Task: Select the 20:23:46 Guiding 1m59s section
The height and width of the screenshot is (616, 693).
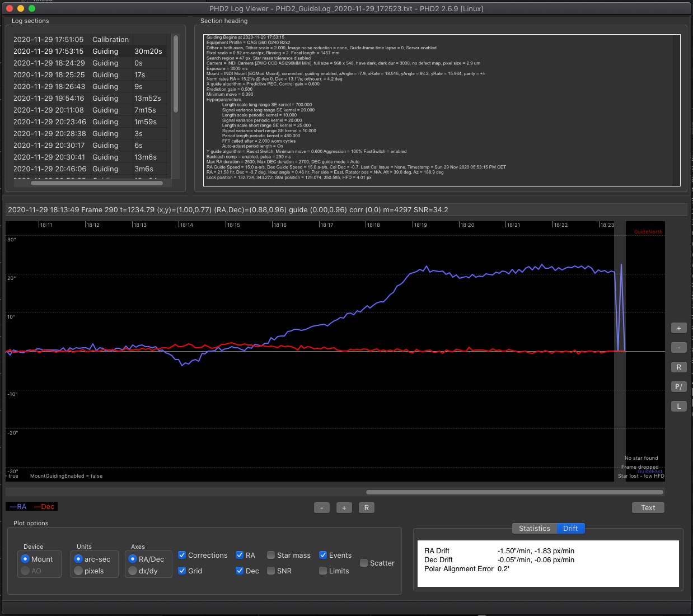Action: [90, 122]
